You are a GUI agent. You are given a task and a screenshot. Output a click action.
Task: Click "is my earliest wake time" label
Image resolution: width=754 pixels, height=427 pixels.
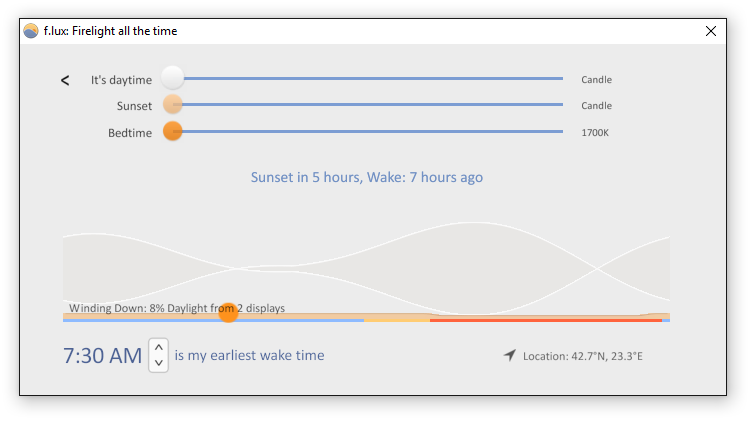point(249,355)
